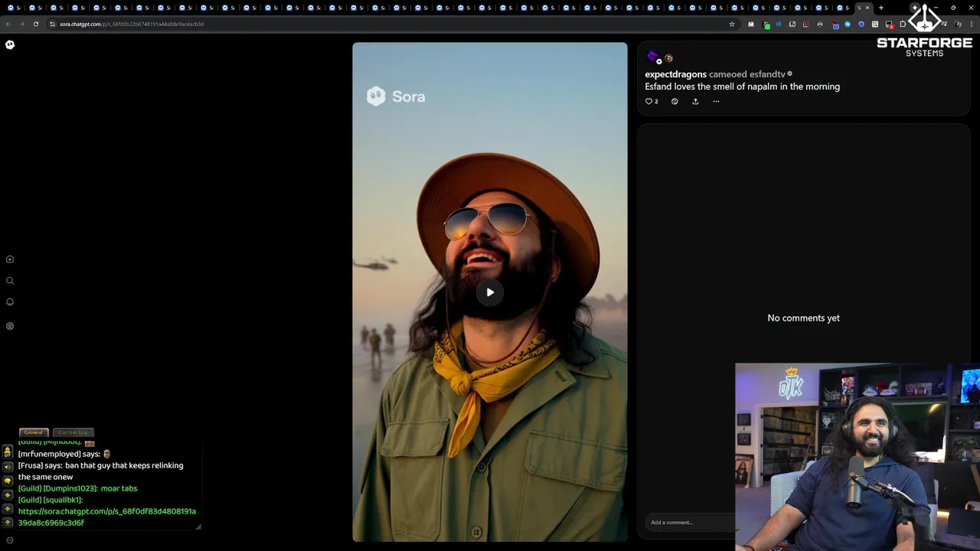Viewport: 980px width, 551px height.
Task: Click the [Frusa] name in chat
Action: tap(30, 465)
